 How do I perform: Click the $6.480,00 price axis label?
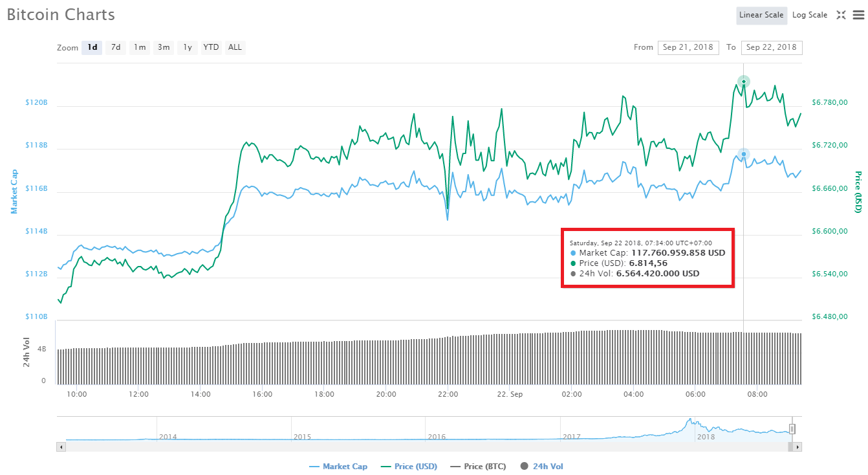point(830,316)
